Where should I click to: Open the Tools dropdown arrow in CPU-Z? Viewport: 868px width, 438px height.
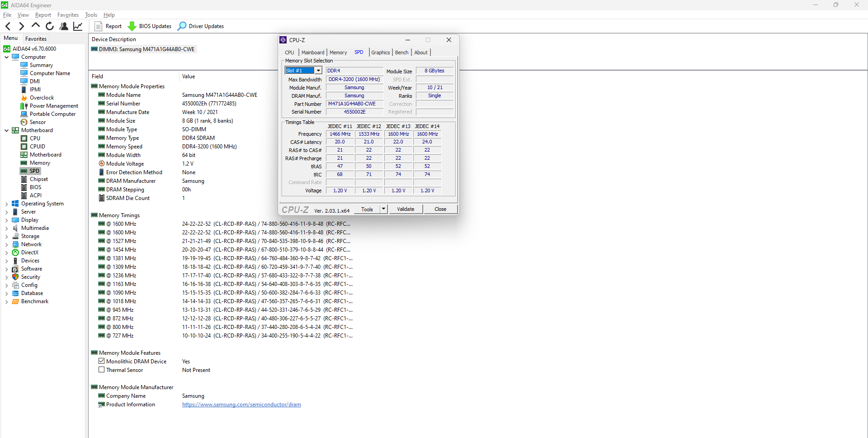click(x=384, y=209)
